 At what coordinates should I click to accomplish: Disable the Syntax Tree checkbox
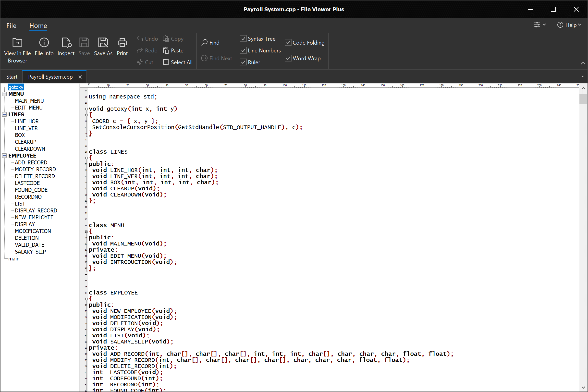[243, 38]
